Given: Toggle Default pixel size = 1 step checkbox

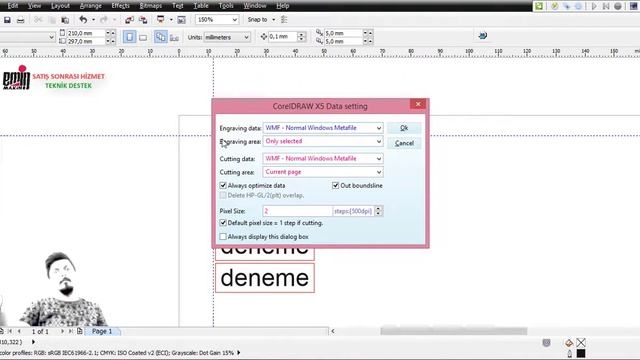Looking at the screenshot, I should [x=223, y=223].
